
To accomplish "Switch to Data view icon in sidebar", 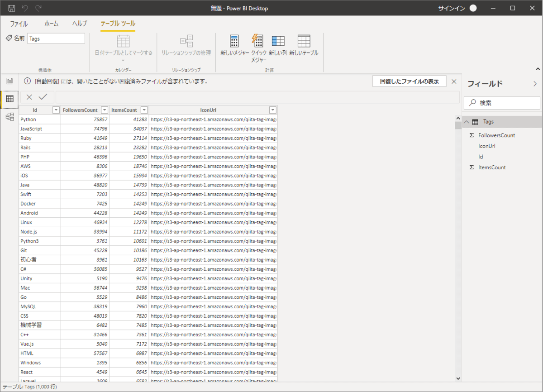I will click(x=10, y=99).
